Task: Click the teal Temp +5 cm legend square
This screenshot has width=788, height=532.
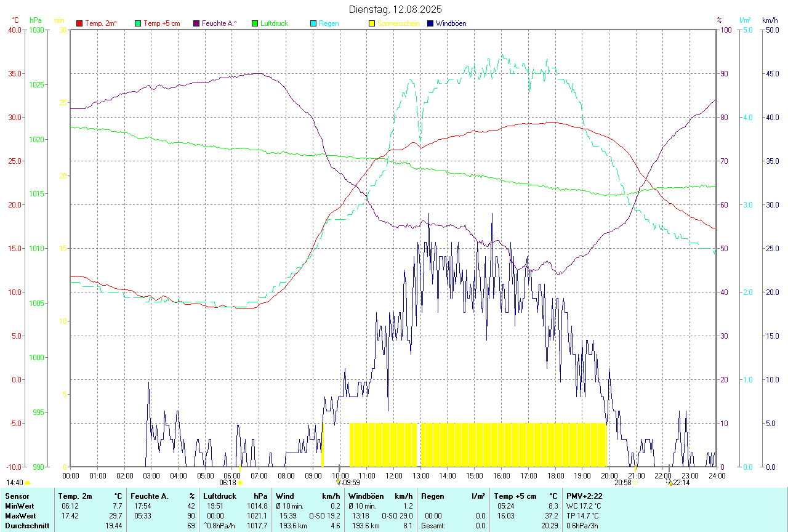Action: click(138, 23)
